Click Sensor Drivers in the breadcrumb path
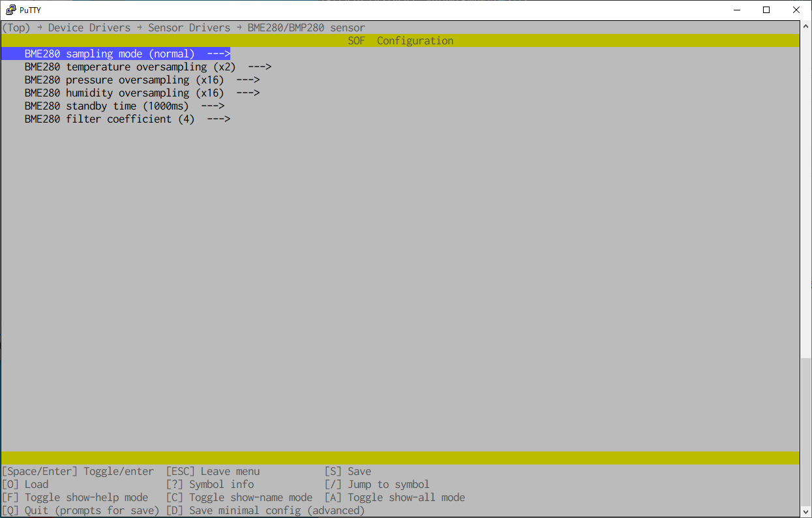This screenshot has height=518, width=812. point(189,28)
